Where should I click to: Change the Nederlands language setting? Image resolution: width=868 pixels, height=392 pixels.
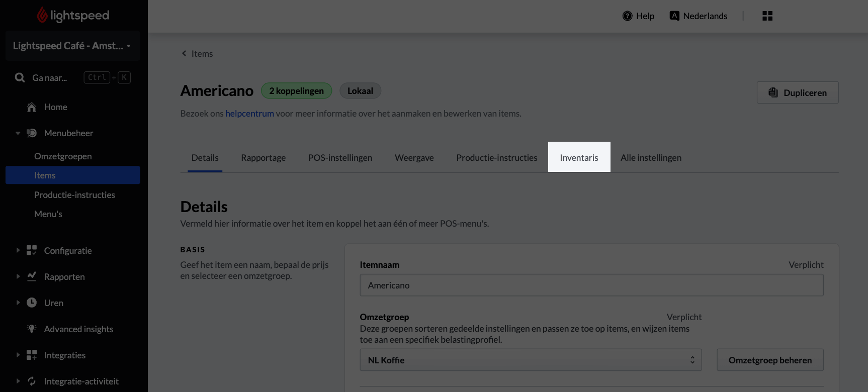[705, 16]
